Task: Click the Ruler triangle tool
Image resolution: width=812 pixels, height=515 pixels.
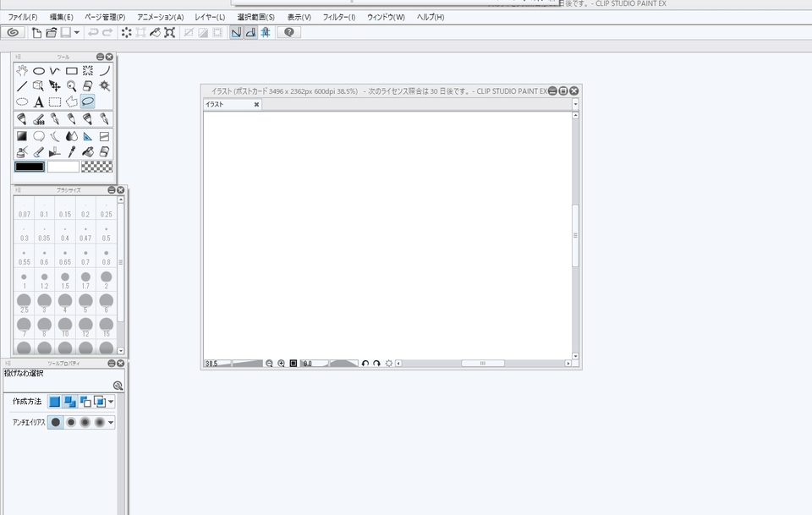Action: tap(88, 136)
